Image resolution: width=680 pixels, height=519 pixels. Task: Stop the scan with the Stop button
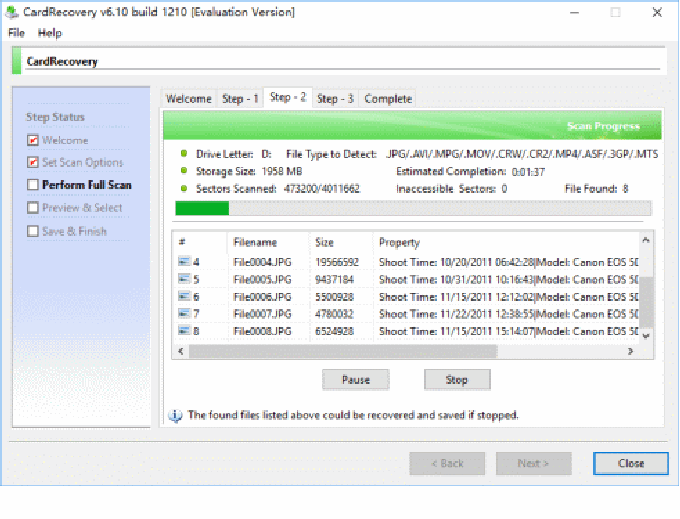pyautogui.click(x=457, y=380)
